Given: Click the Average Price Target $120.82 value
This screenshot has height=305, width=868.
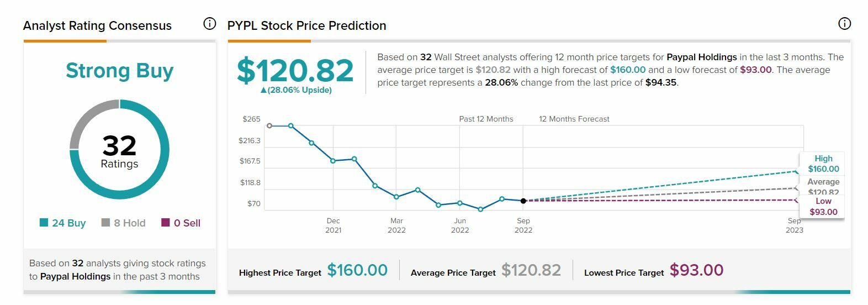Looking at the screenshot, I should click(531, 270).
